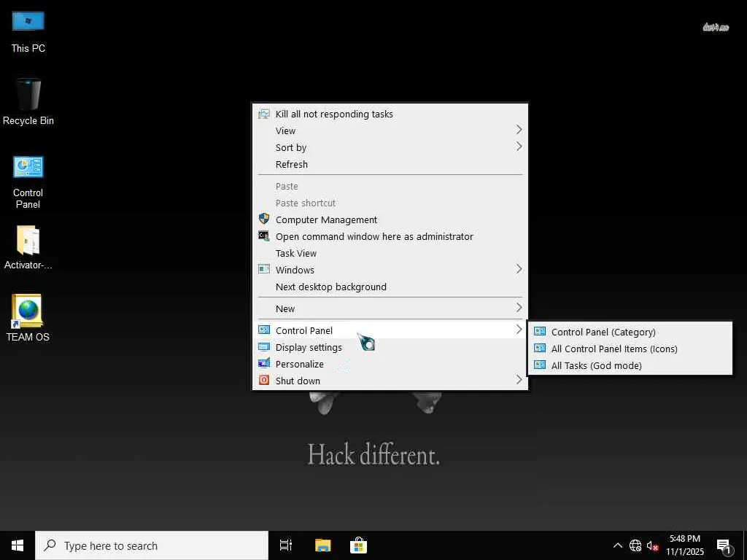The height and width of the screenshot is (560, 747).
Task: Click icon next to All Control Panel Items
Action: (x=540, y=348)
